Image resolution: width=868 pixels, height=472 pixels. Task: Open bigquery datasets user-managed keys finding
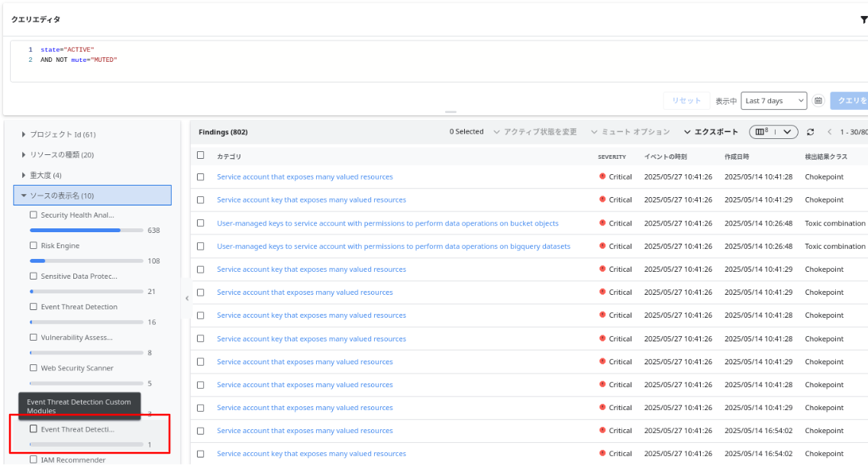tap(394, 247)
